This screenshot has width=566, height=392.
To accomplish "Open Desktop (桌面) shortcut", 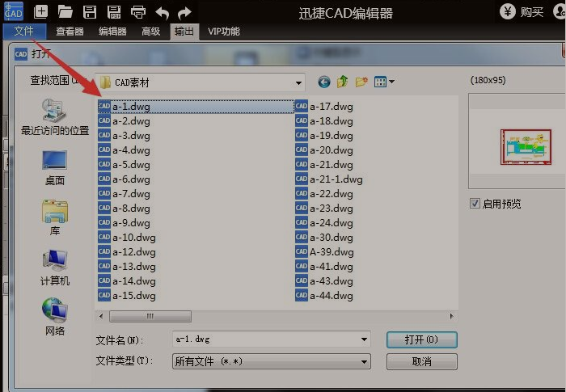I will (54, 167).
